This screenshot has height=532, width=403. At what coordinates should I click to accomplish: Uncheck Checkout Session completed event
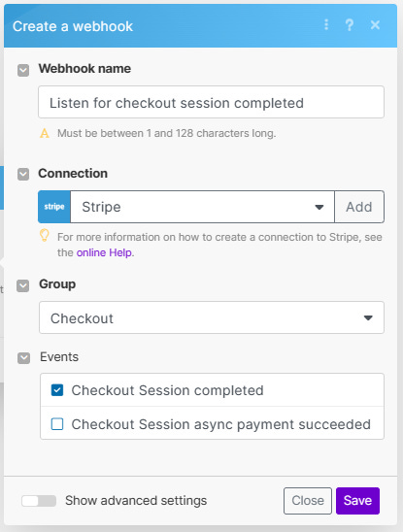57,390
